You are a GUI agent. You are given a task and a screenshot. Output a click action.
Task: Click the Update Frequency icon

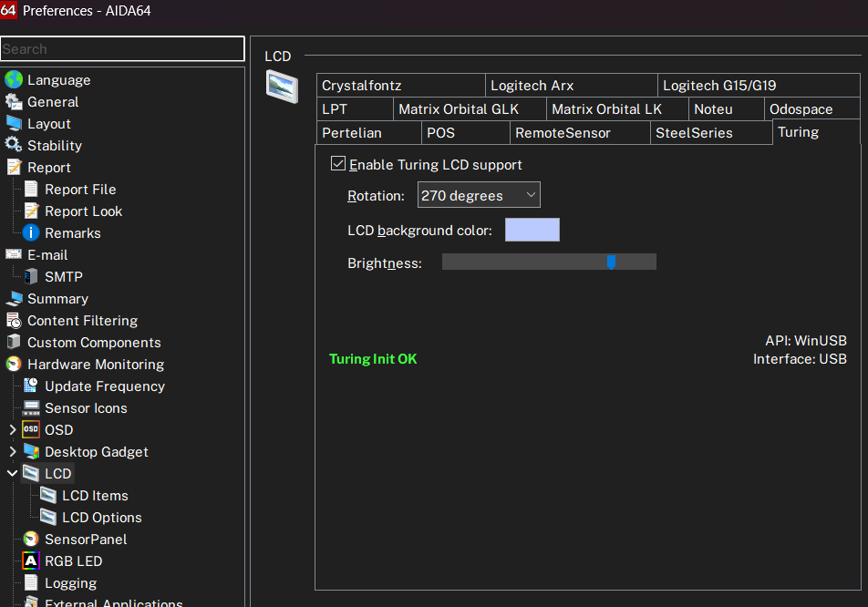31,386
